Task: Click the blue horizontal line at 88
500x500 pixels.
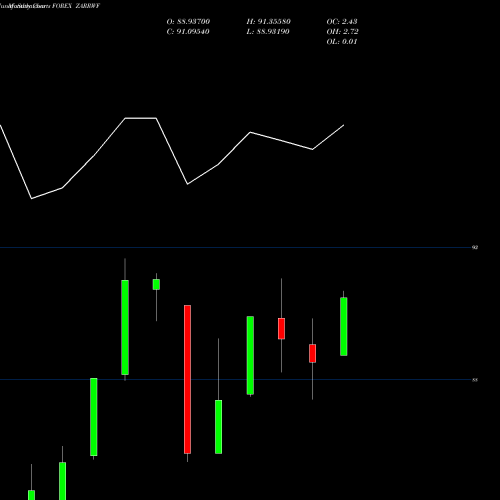Action: coord(235,380)
